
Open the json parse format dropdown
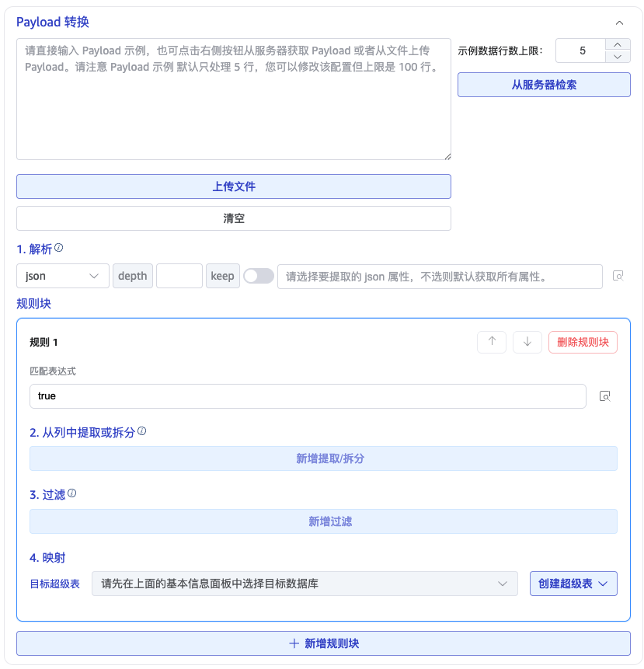point(63,276)
